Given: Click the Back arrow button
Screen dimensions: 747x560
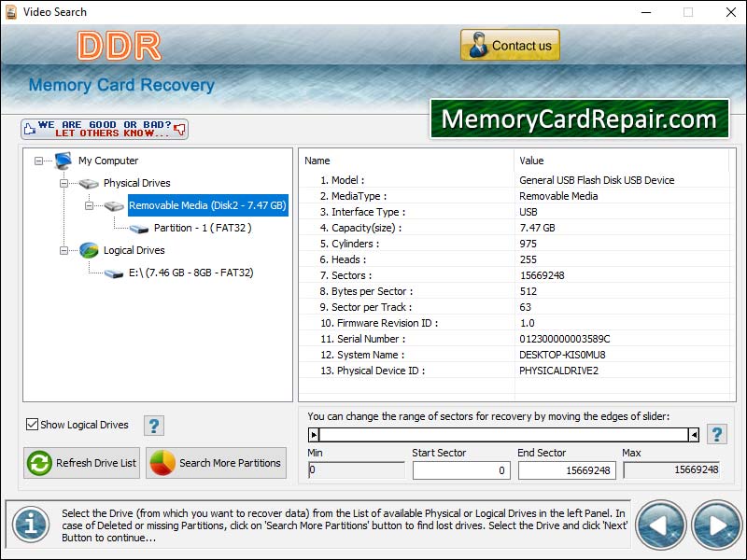Looking at the screenshot, I should pyautogui.click(x=661, y=525).
